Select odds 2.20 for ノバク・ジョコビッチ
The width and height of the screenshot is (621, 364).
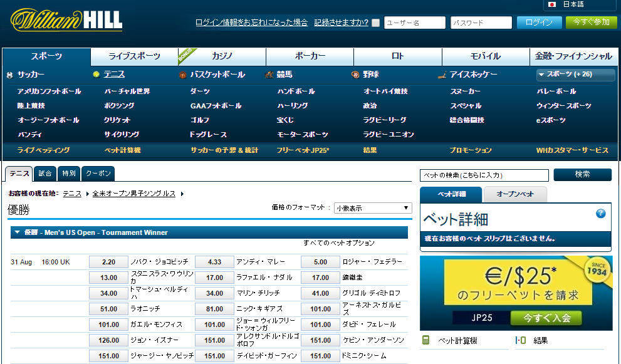pos(108,263)
